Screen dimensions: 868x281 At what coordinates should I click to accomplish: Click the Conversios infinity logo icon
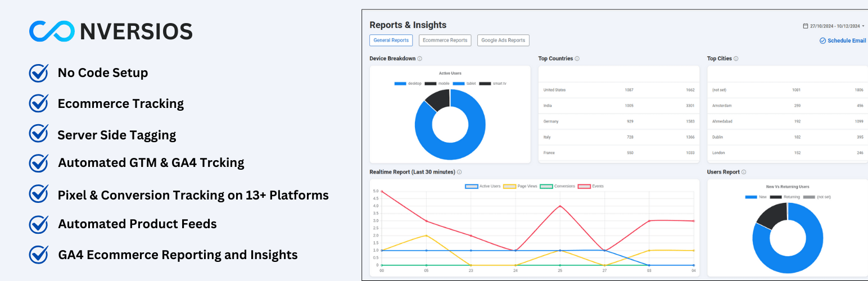[x=52, y=31]
